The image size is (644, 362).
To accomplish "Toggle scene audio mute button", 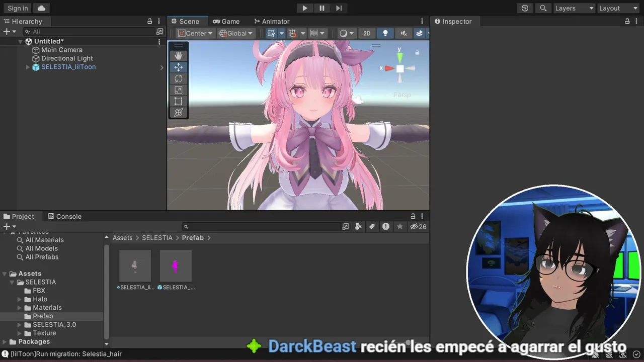I will tap(404, 33).
